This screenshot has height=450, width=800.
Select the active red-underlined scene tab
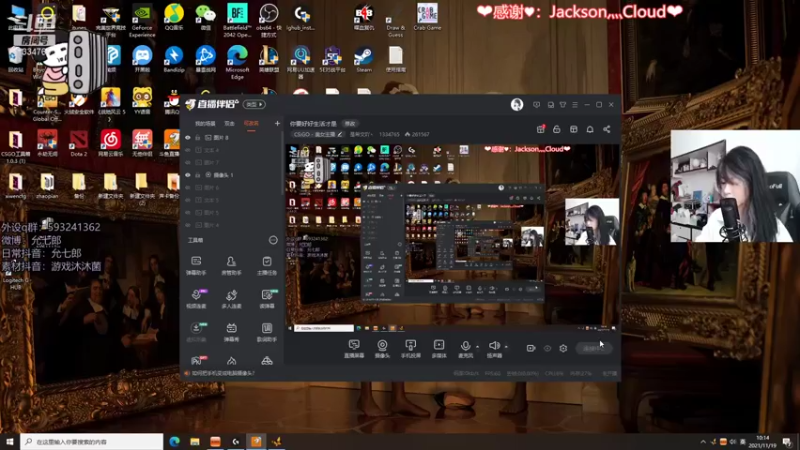pyautogui.click(x=251, y=123)
